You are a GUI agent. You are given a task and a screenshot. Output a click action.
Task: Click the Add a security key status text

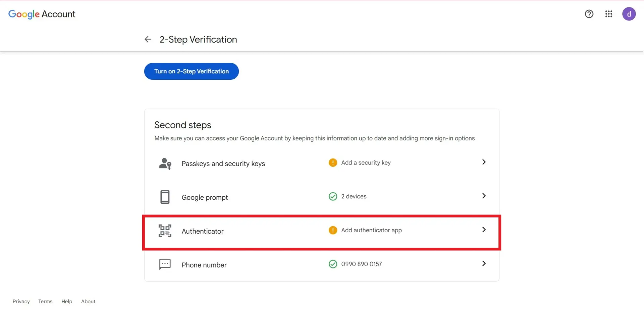[366, 163]
